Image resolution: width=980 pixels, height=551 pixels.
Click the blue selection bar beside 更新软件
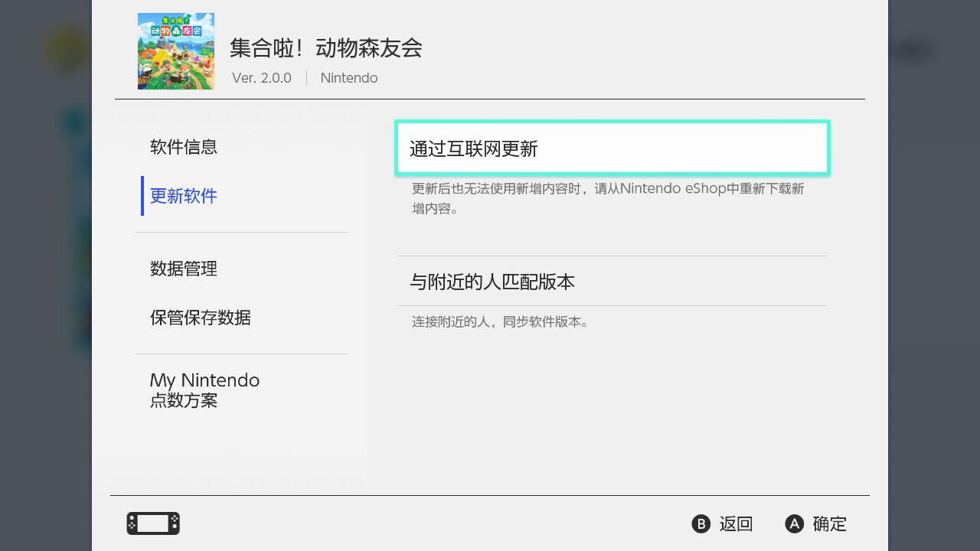click(142, 196)
